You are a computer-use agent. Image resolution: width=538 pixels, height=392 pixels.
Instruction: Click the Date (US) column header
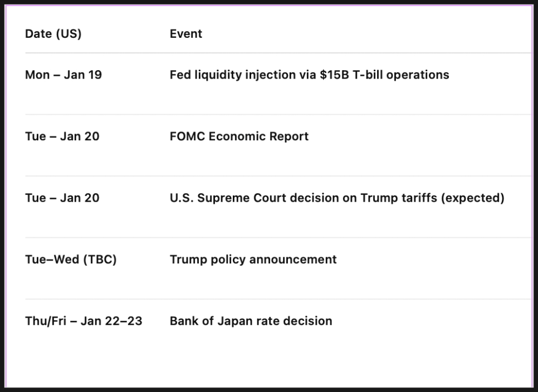click(53, 34)
